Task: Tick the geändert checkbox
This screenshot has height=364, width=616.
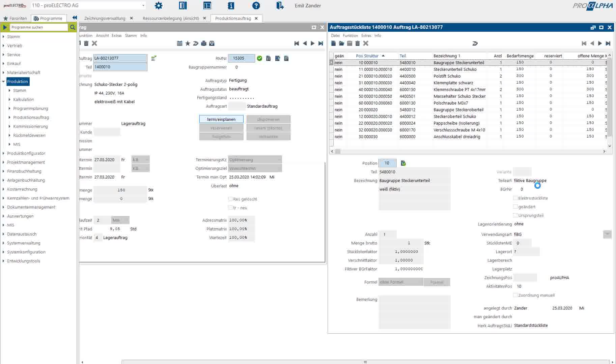Action: [515, 207]
